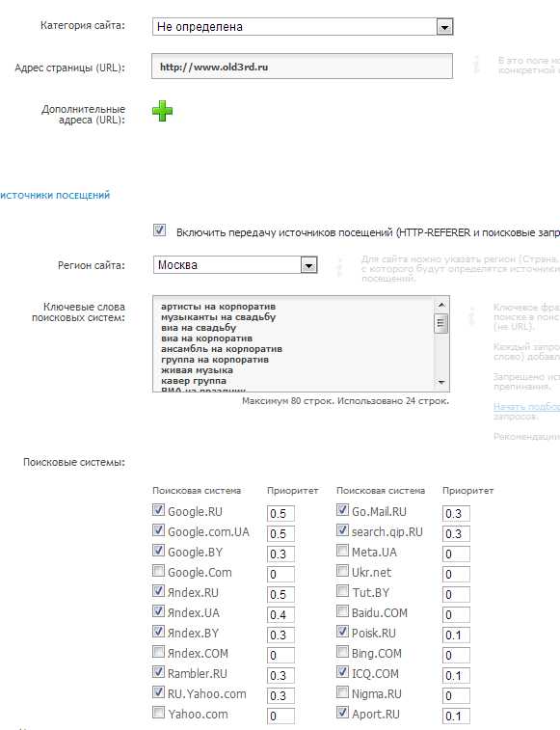Click keyword line артисты на корпоратив
Viewport: 560px width, 730px height.
(x=219, y=307)
